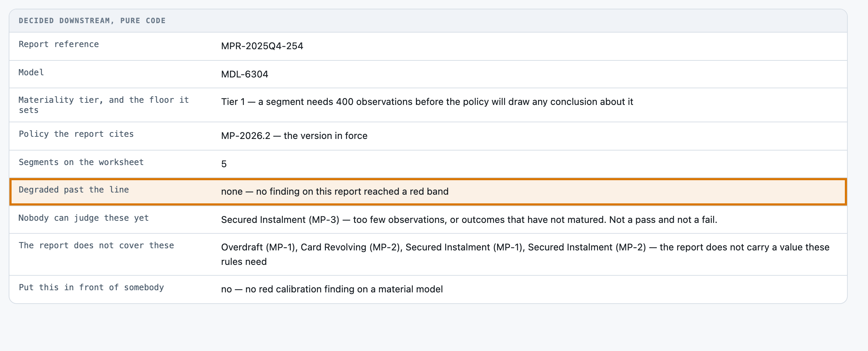Click the 'rules need' continuation line
The image size is (868, 351).
tap(244, 262)
